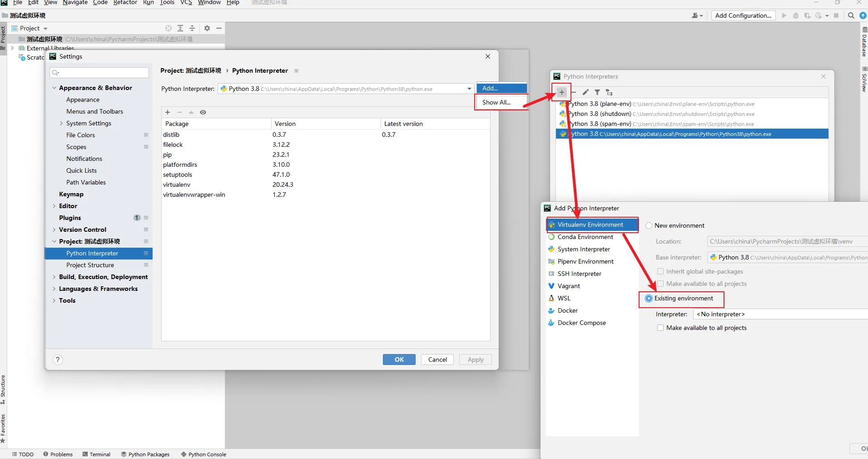Expand Editor in Settings tree

[55, 206]
